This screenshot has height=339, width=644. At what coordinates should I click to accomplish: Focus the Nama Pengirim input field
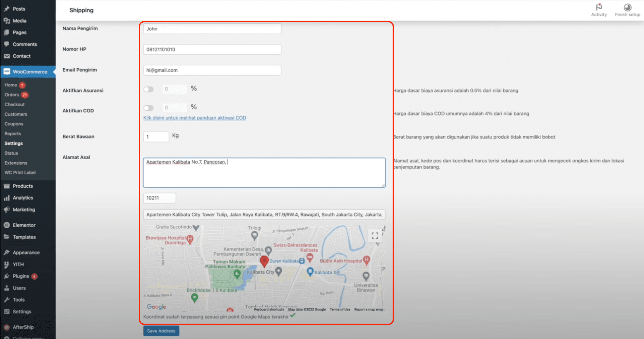212,29
